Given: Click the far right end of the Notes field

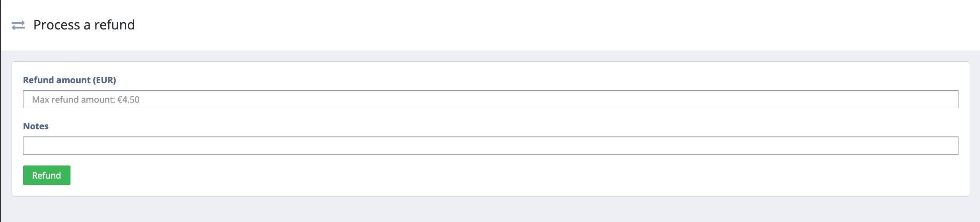Looking at the screenshot, I should [x=947, y=146].
